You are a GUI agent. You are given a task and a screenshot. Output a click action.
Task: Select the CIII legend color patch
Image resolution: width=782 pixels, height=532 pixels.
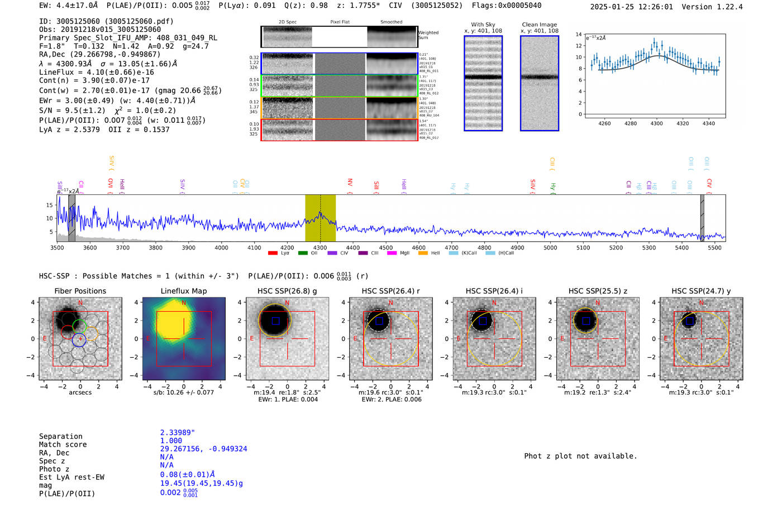(363, 253)
